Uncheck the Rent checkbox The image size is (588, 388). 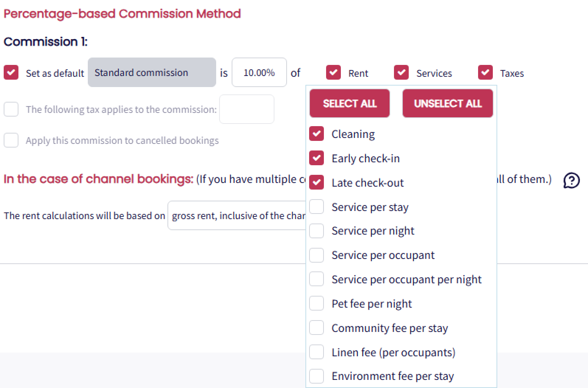(333, 73)
